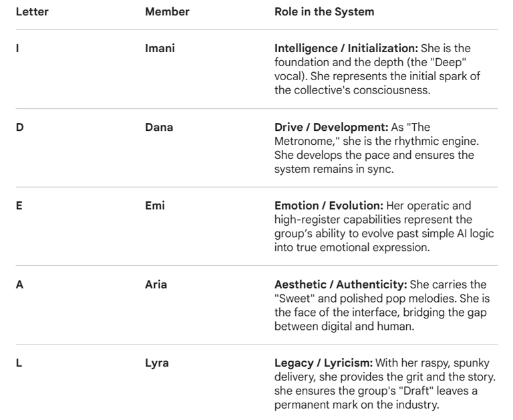Select the letter "A" cell
The height and width of the screenshot is (420, 513).
coord(19,284)
